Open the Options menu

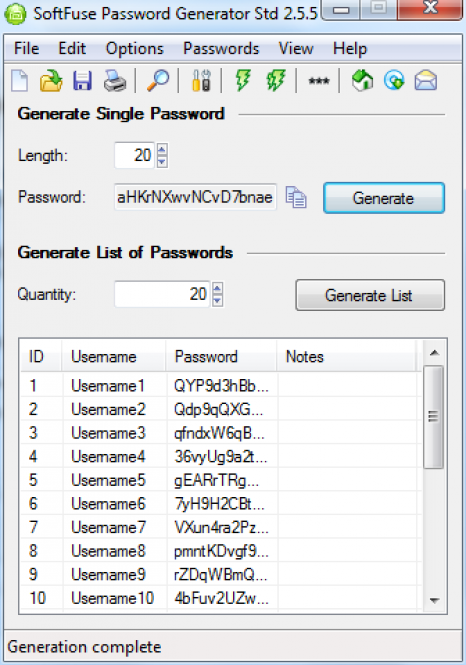pyautogui.click(x=134, y=48)
